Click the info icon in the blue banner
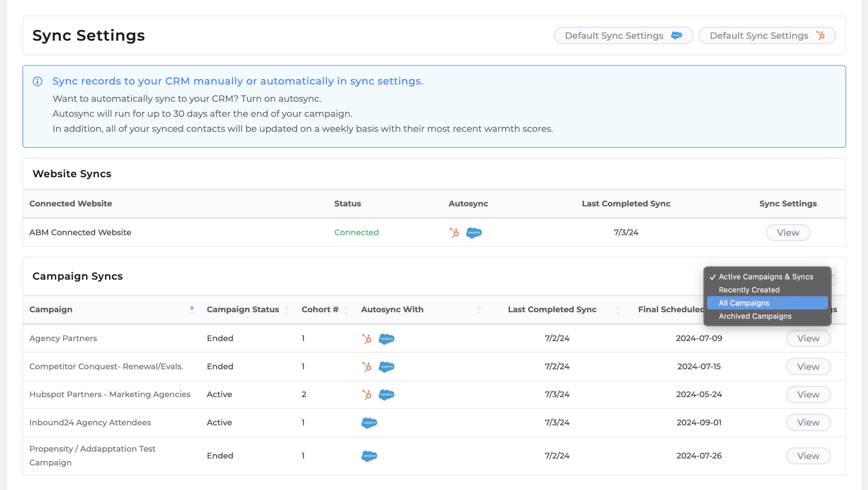Viewport: 868px width, 490px height. (x=38, y=81)
